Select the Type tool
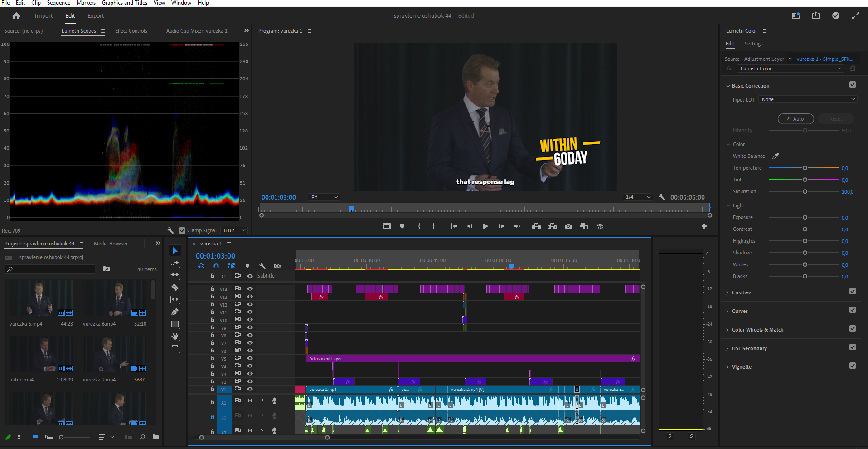This screenshot has height=449, width=868. 175,348
